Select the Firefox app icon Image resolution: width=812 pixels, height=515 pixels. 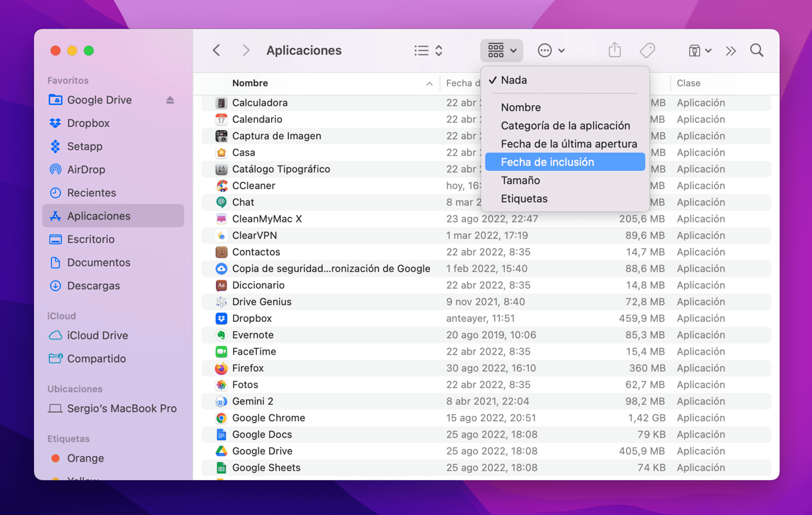(x=221, y=368)
